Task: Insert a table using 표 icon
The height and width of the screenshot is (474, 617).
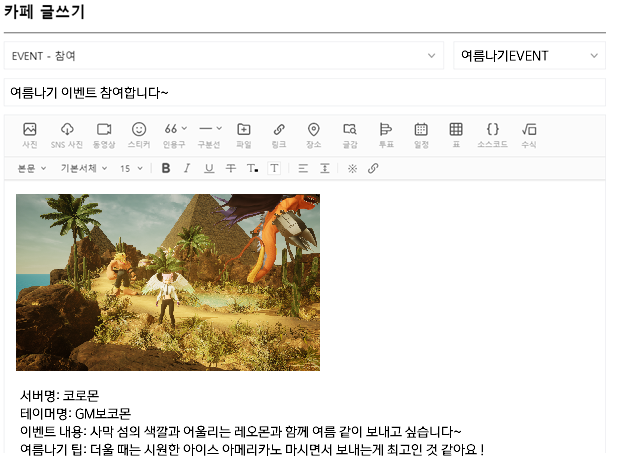Action: pos(456,134)
